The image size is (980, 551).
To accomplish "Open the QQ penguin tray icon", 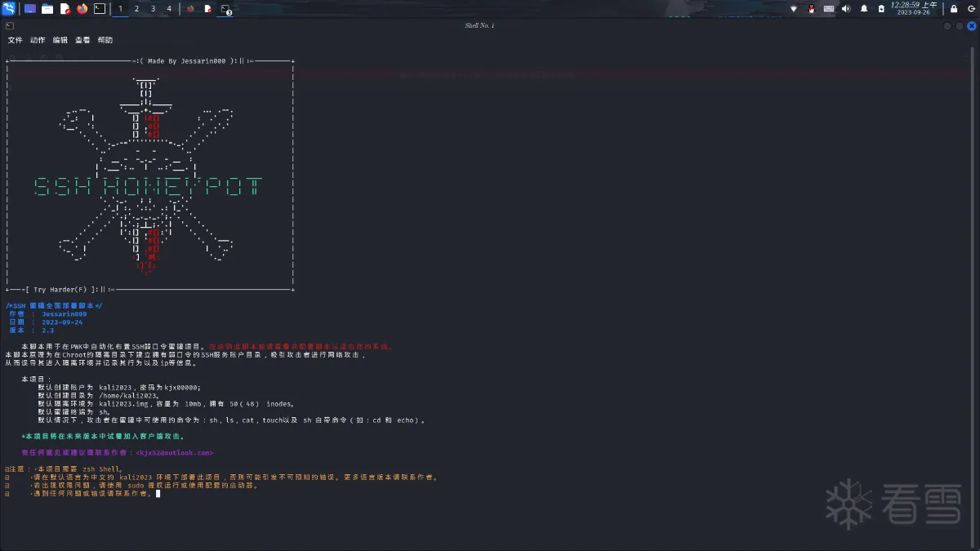I will click(812, 9).
